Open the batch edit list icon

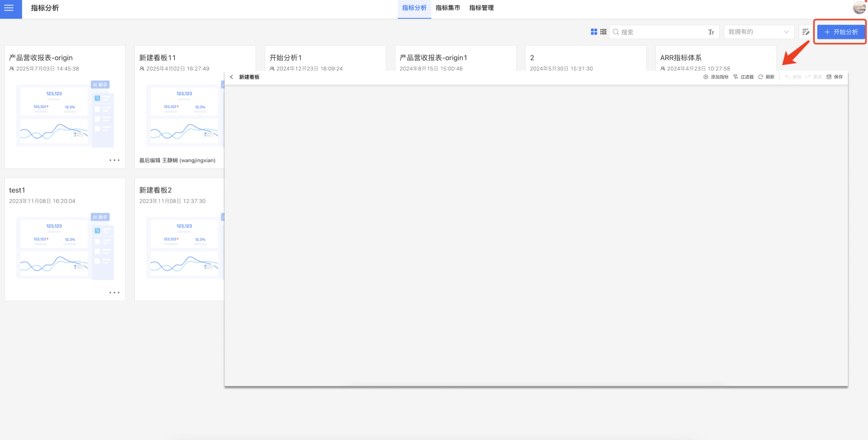(x=805, y=32)
